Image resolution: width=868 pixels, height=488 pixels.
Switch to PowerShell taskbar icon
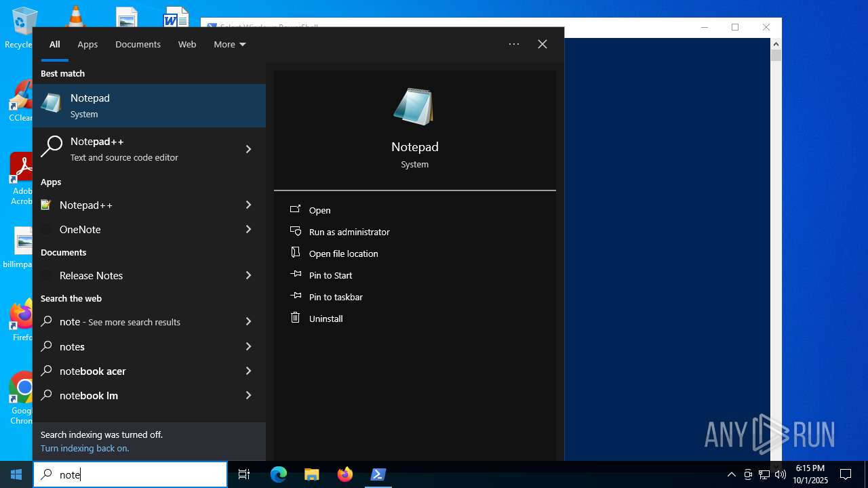coord(378,474)
